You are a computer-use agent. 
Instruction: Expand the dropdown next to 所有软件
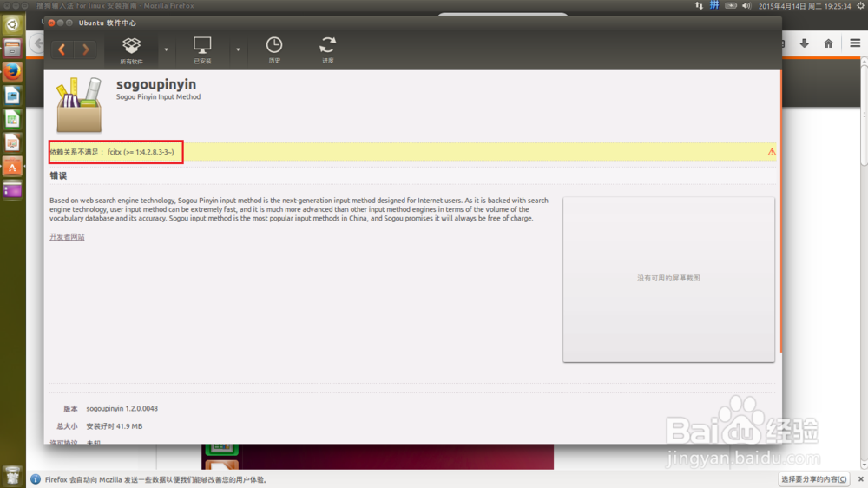[166, 49]
